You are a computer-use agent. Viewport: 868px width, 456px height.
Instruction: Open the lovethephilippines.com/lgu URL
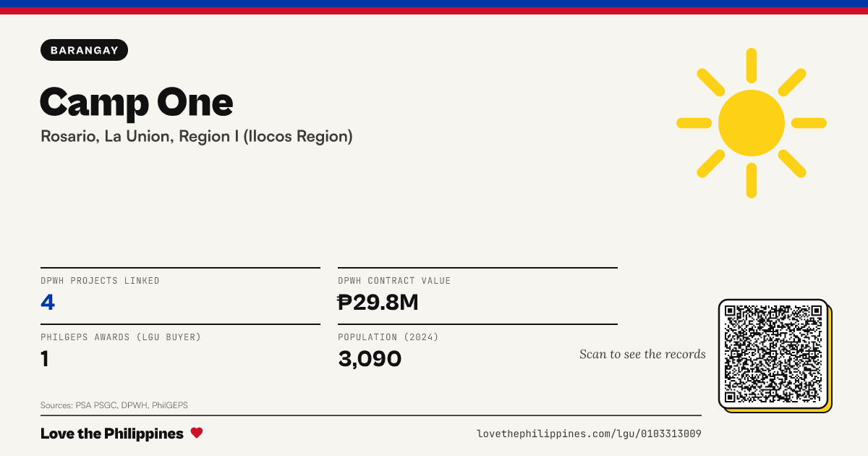[x=589, y=434]
